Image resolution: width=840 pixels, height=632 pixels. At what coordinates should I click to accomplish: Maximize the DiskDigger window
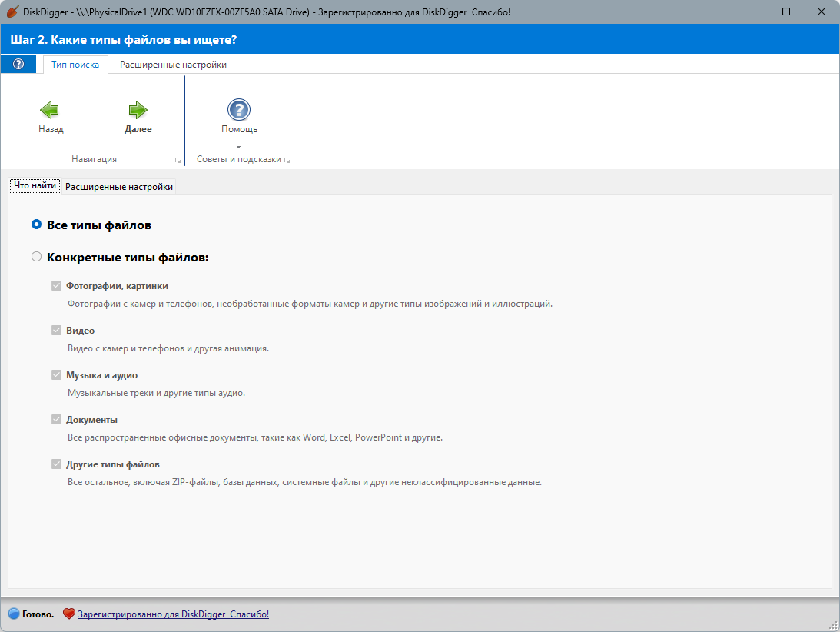coord(786,12)
